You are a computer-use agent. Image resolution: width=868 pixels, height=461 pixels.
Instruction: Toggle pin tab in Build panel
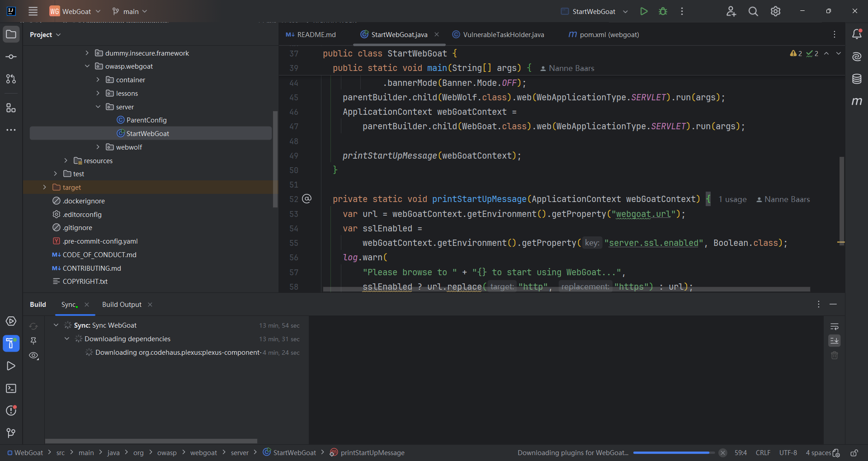tap(33, 341)
